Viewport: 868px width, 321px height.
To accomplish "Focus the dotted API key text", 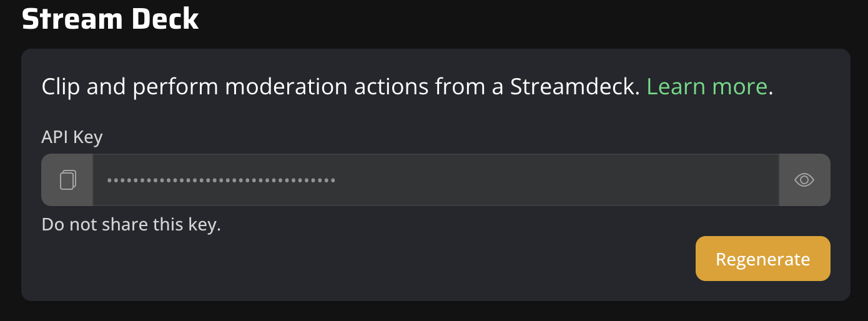I will 221,180.
